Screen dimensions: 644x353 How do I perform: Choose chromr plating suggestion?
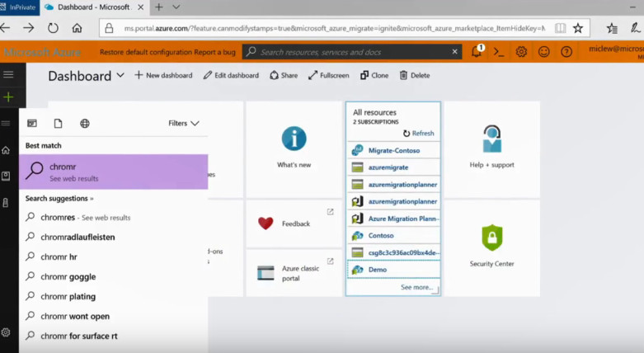point(113,296)
